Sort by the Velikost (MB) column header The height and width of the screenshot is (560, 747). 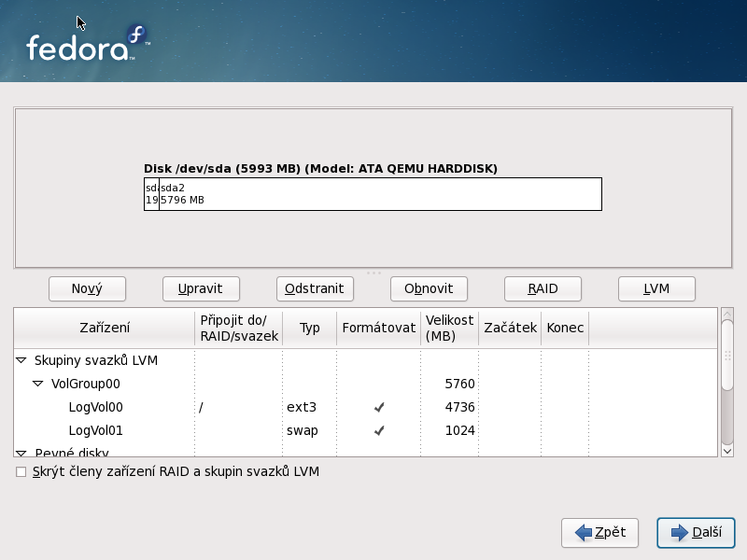tap(449, 329)
